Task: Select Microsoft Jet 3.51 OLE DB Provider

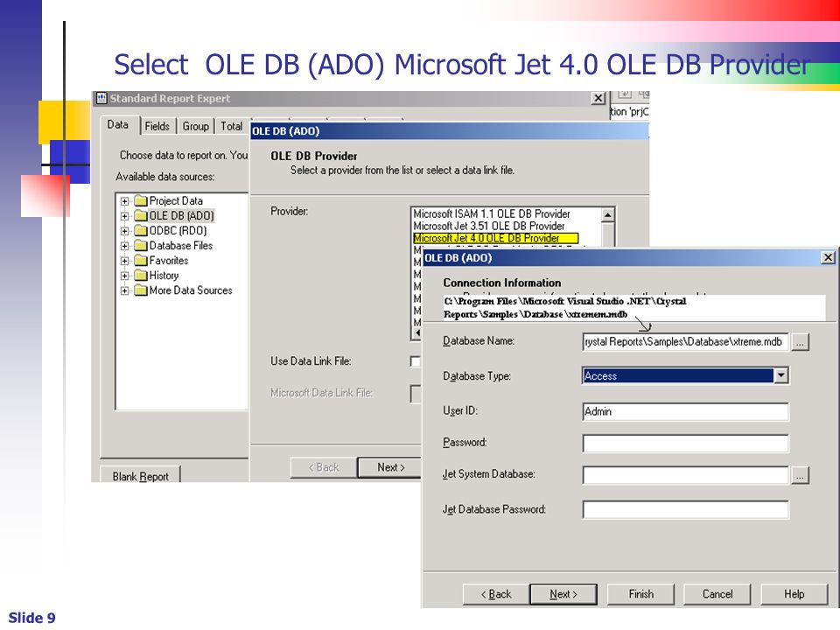Action: coord(488,226)
